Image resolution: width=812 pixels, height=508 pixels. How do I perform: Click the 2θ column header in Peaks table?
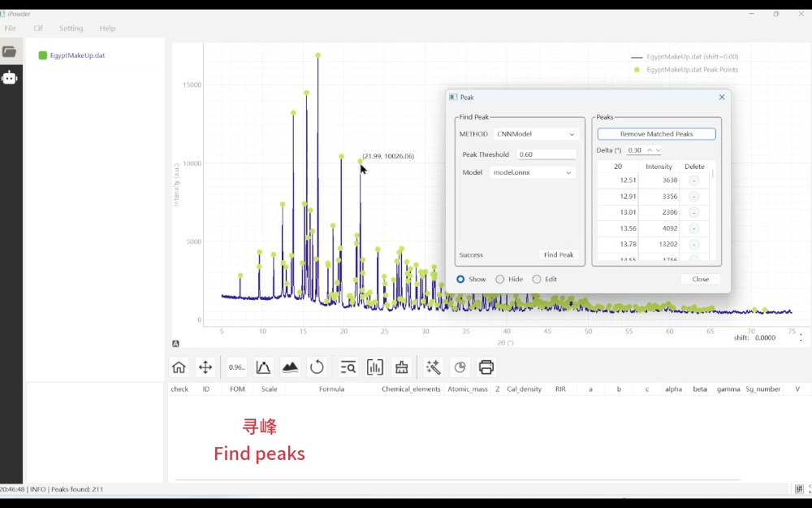(618, 167)
